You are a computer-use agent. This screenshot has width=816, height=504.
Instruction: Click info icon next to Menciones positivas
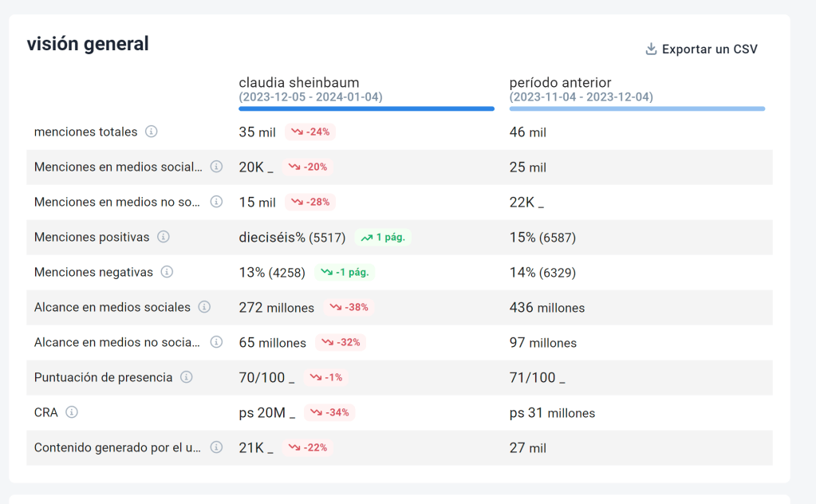[164, 237]
